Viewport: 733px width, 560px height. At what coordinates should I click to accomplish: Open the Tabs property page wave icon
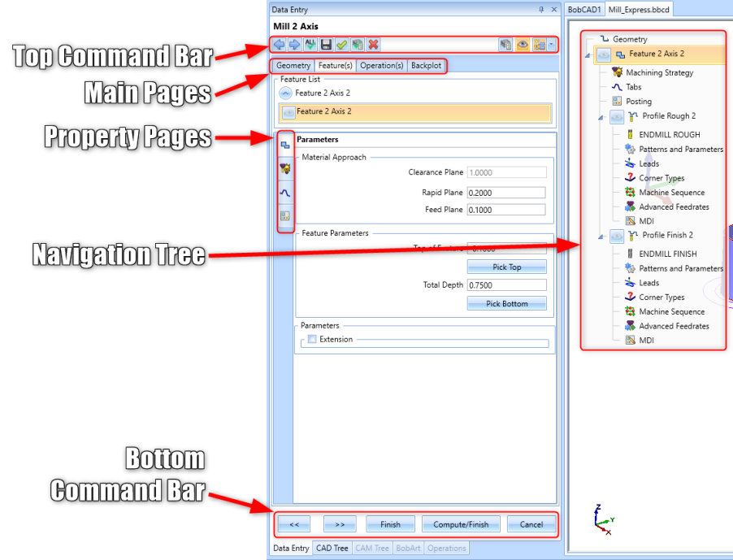pyautogui.click(x=285, y=193)
